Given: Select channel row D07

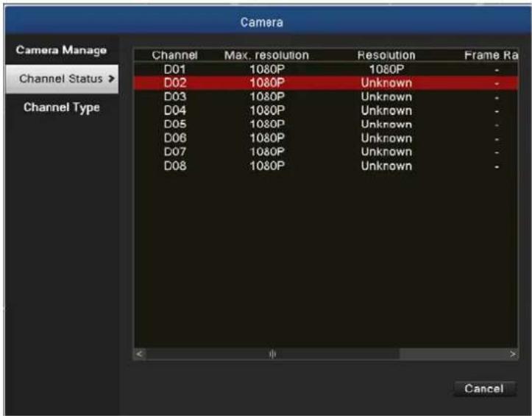Looking at the screenshot, I should click(x=326, y=152).
